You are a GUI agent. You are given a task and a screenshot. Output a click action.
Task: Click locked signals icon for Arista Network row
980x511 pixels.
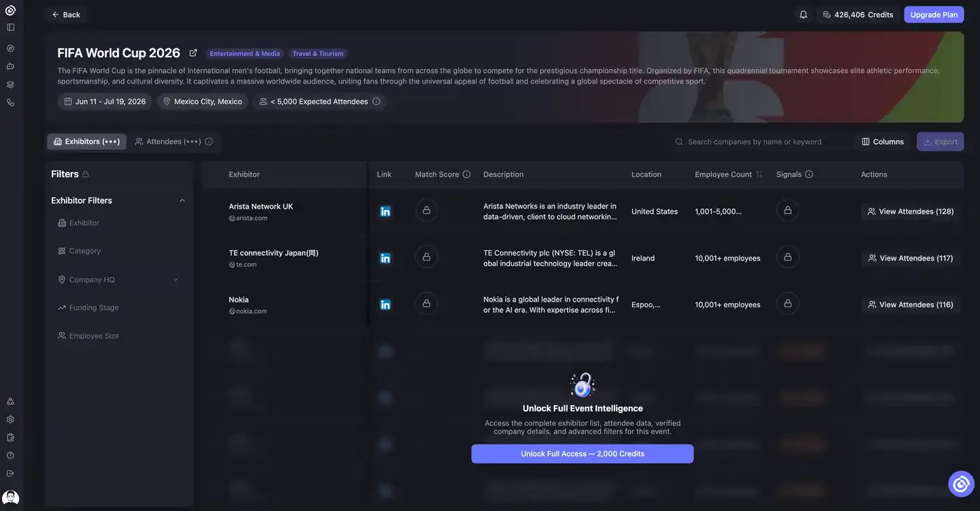click(x=787, y=211)
